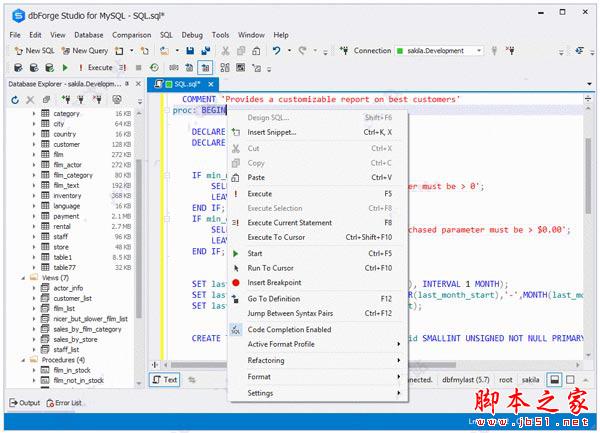This screenshot has width=600, height=433.
Task: Open the Comparison menu
Action: point(131,35)
